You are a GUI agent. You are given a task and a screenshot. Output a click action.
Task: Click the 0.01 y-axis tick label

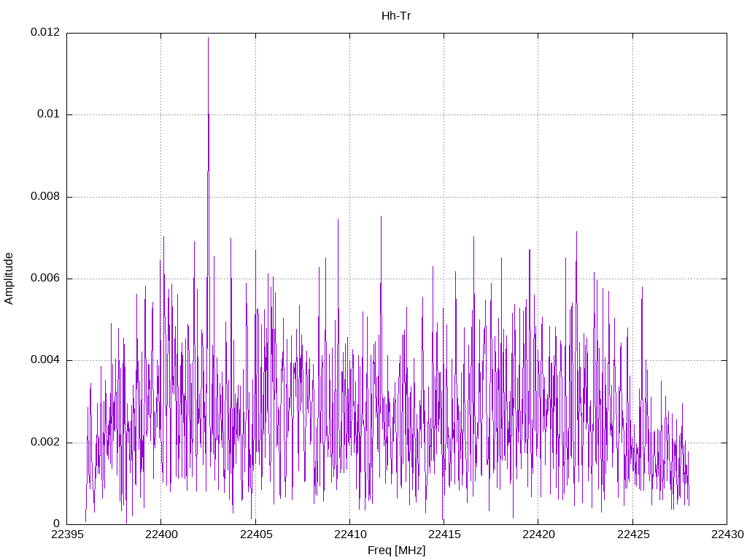[x=49, y=114]
